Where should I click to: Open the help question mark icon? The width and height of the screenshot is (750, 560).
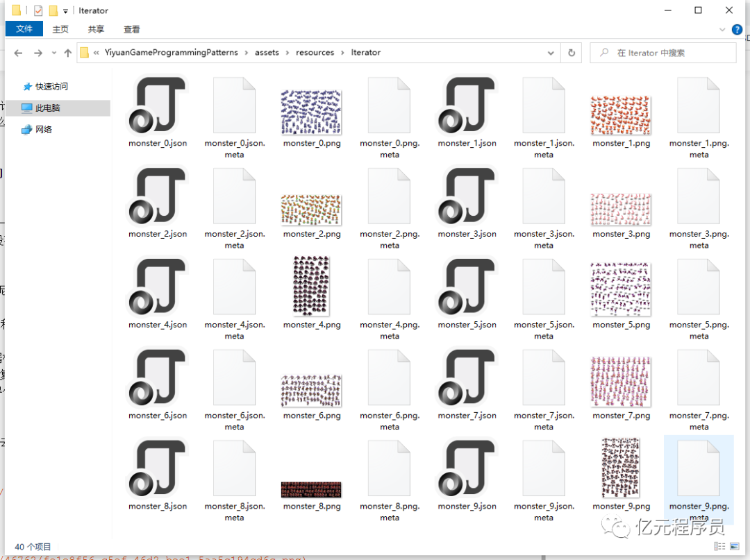click(737, 30)
